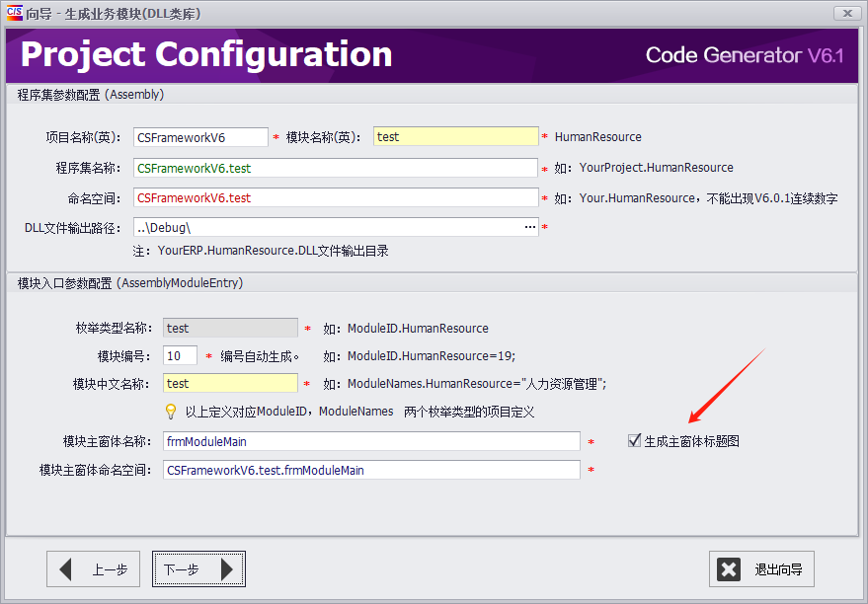Edit 模块主窗体命名空间 field
Screen dimensions: 868x604
point(371,470)
